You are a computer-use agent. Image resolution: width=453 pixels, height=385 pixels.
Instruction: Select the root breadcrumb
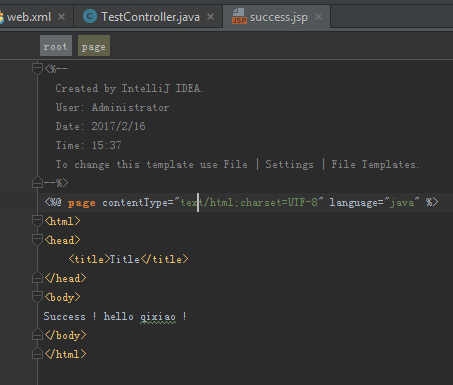click(56, 46)
